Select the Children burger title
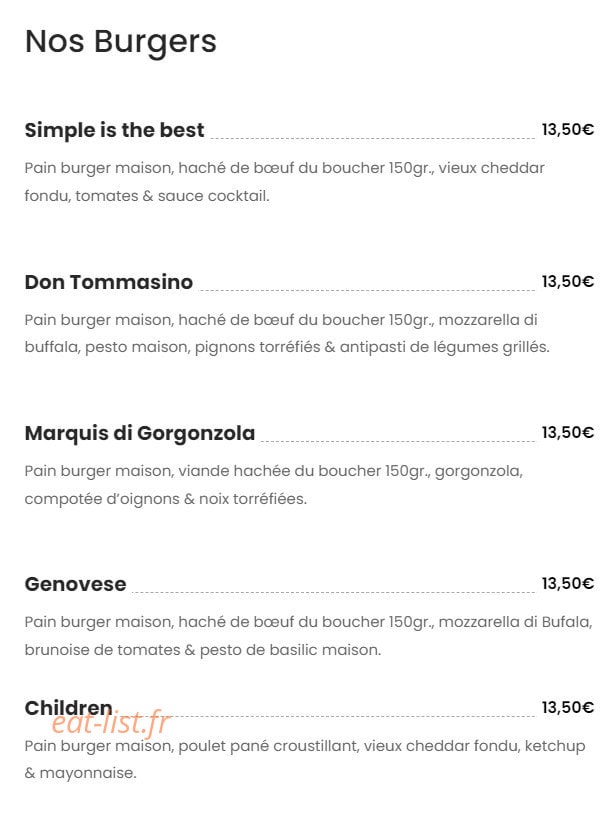This screenshot has width=614, height=826. (68, 708)
